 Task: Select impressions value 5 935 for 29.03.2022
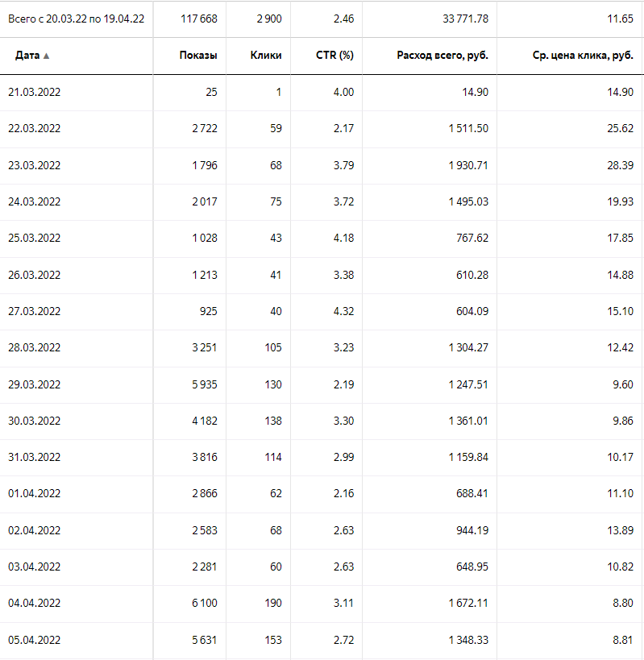point(205,384)
